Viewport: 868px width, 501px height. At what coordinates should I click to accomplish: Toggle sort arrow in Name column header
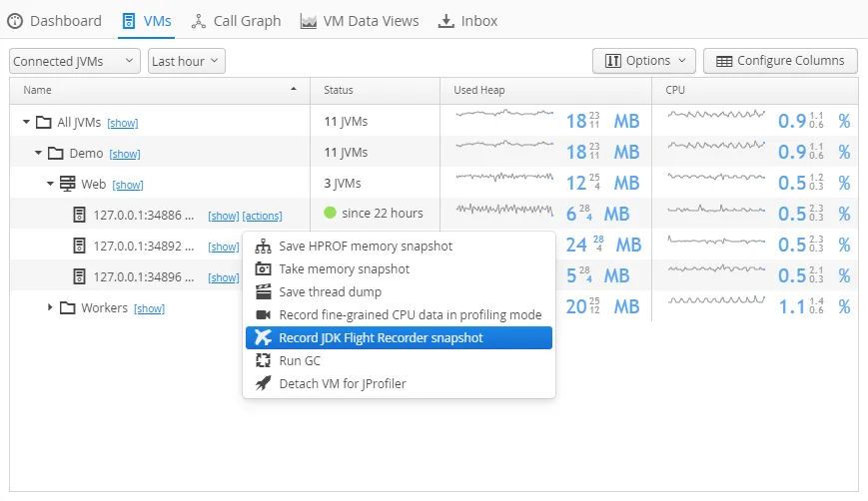pos(294,89)
